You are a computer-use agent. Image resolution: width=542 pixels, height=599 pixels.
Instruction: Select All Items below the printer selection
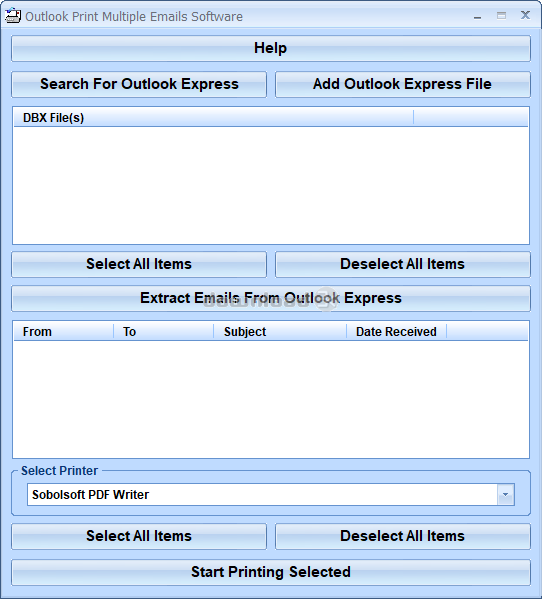[x=139, y=536]
